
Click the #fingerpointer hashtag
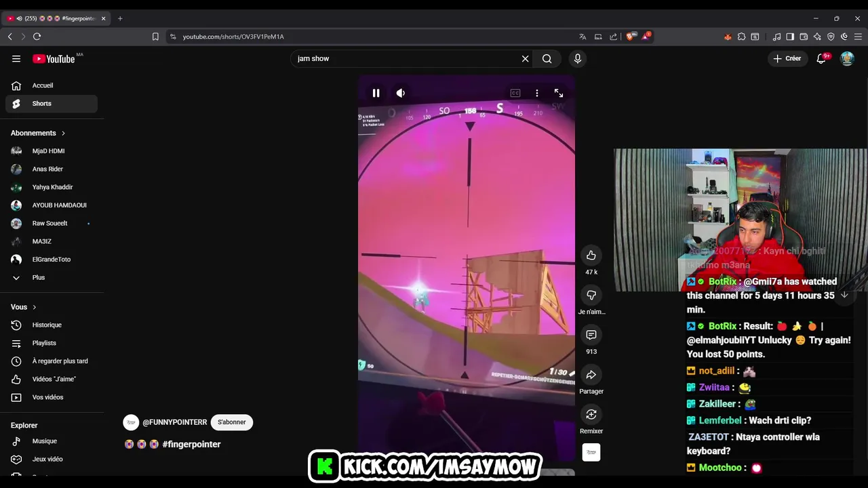[x=191, y=444]
